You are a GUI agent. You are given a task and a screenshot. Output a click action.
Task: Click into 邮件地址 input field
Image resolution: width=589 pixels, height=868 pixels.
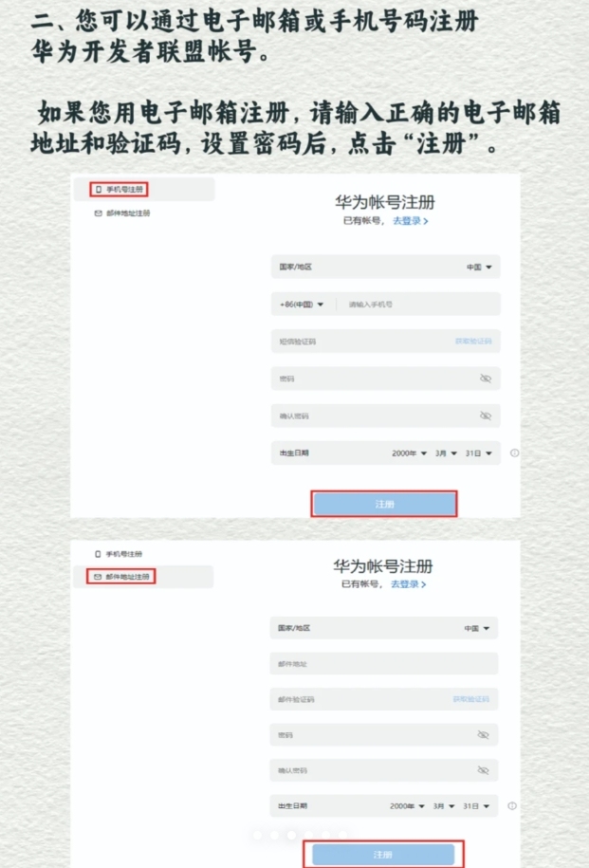click(x=383, y=664)
